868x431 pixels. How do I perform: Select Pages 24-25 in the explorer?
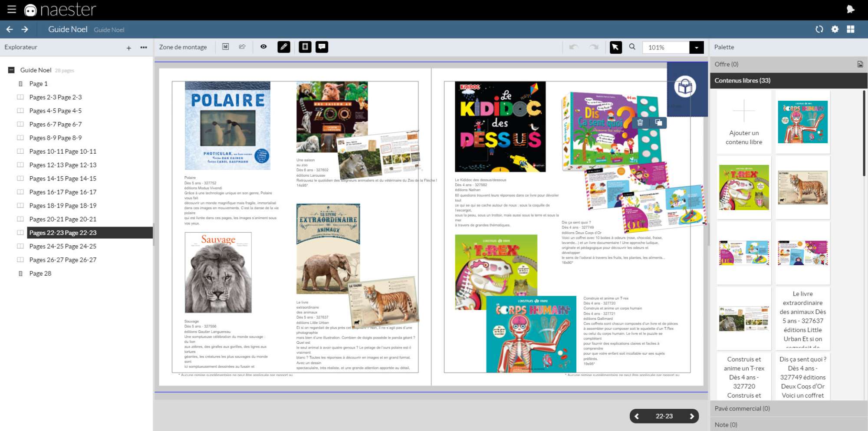(x=63, y=246)
